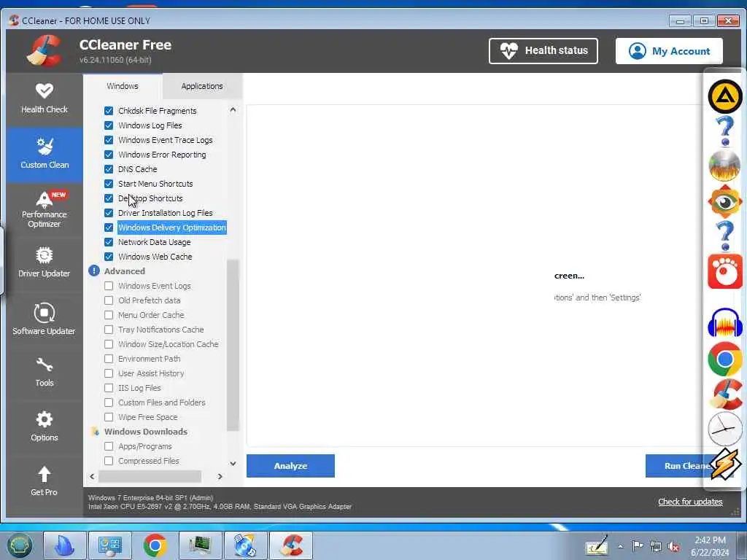Click horizontal scroll right arrow
Viewport: 747px width, 560px height.
coord(220,476)
